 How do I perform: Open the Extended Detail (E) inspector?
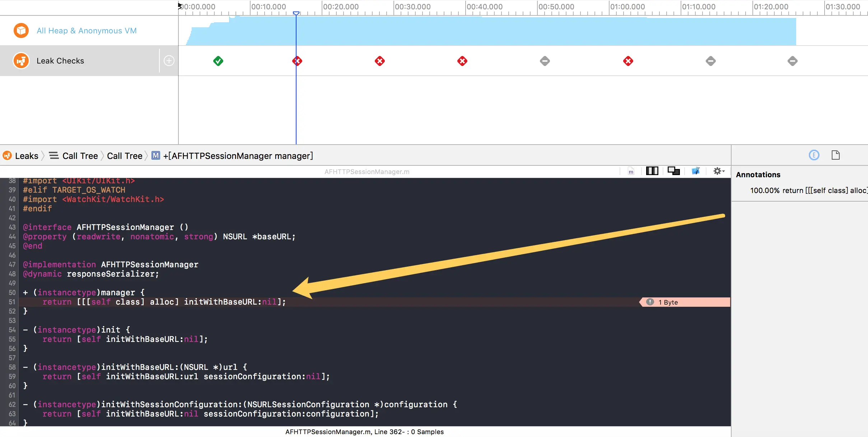pyautogui.click(x=814, y=155)
